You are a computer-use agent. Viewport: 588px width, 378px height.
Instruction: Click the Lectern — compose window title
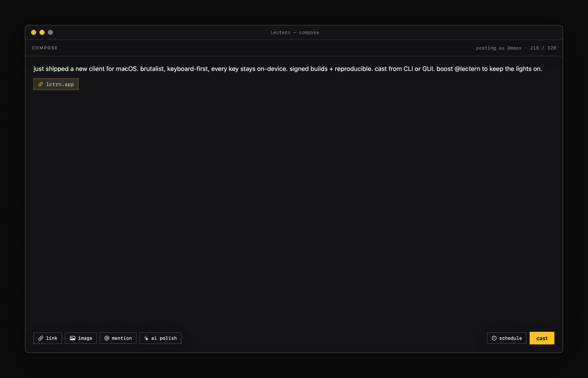[x=294, y=32]
